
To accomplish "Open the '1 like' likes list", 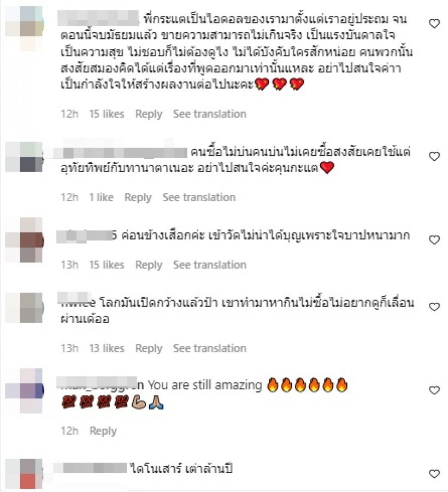I will point(101,197).
